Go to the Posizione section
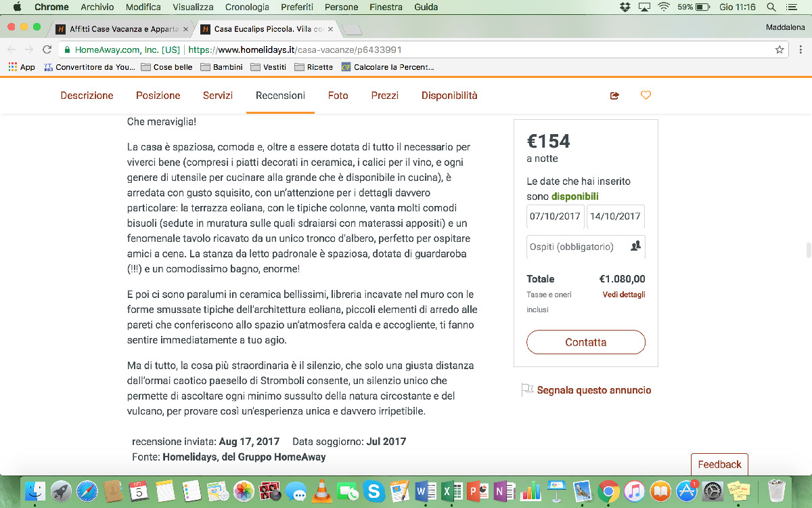Viewport: 812px width, 508px height. pyautogui.click(x=158, y=96)
